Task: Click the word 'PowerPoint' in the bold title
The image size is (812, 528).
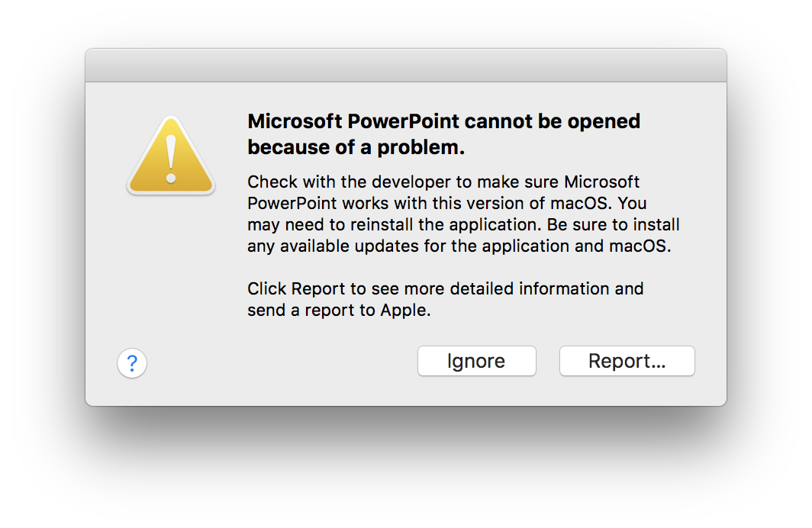Action: 404,121
